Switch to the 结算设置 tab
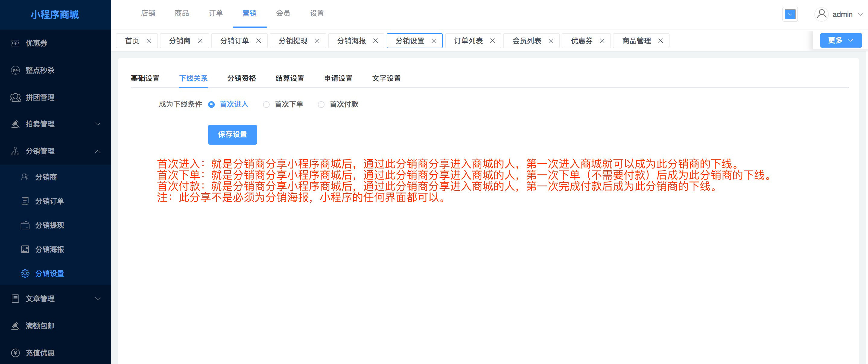The image size is (868, 364). click(x=290, y=78)
